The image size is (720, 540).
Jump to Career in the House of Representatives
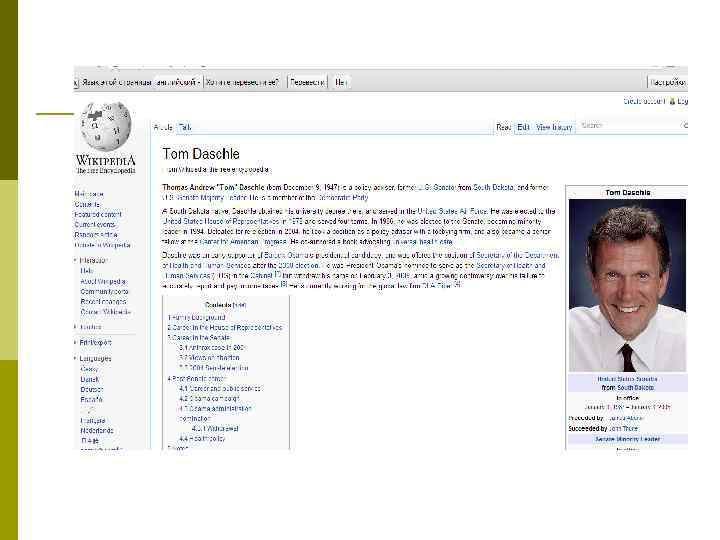[x=225, y=327]
